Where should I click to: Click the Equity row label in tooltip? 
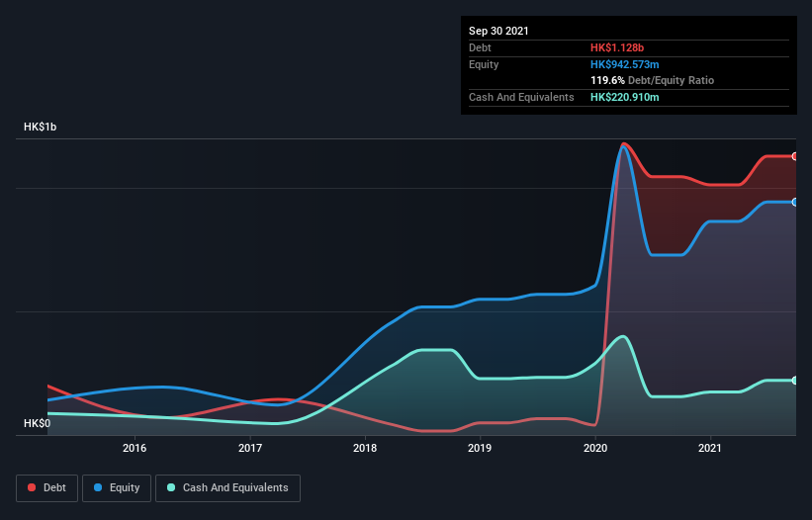coord(484,64)
